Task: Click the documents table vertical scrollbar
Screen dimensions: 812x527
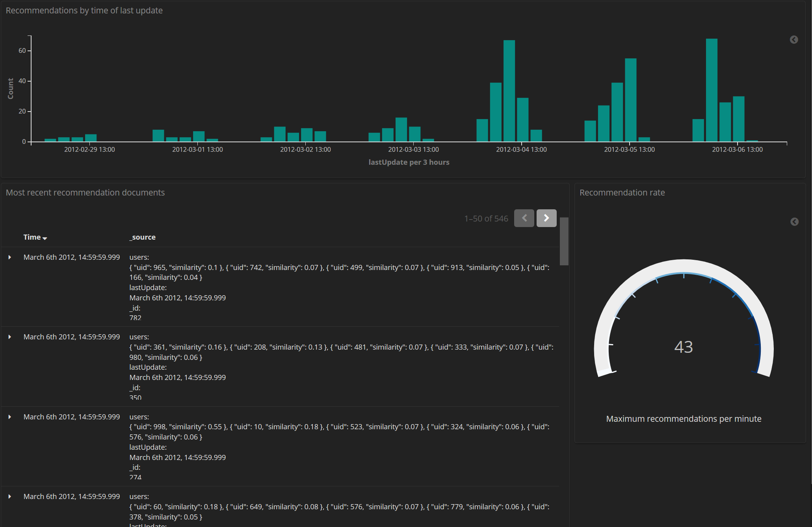Action: pos(564,241)
